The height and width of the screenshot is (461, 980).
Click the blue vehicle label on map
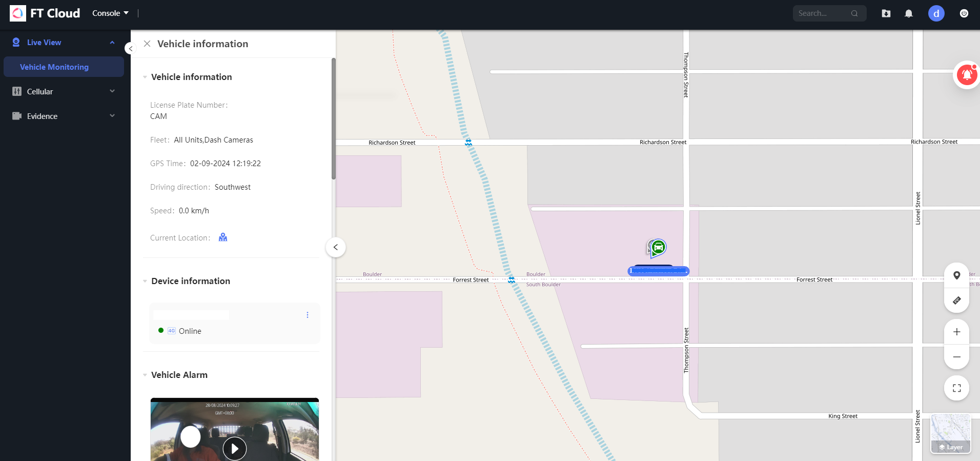tap(659, 271)
